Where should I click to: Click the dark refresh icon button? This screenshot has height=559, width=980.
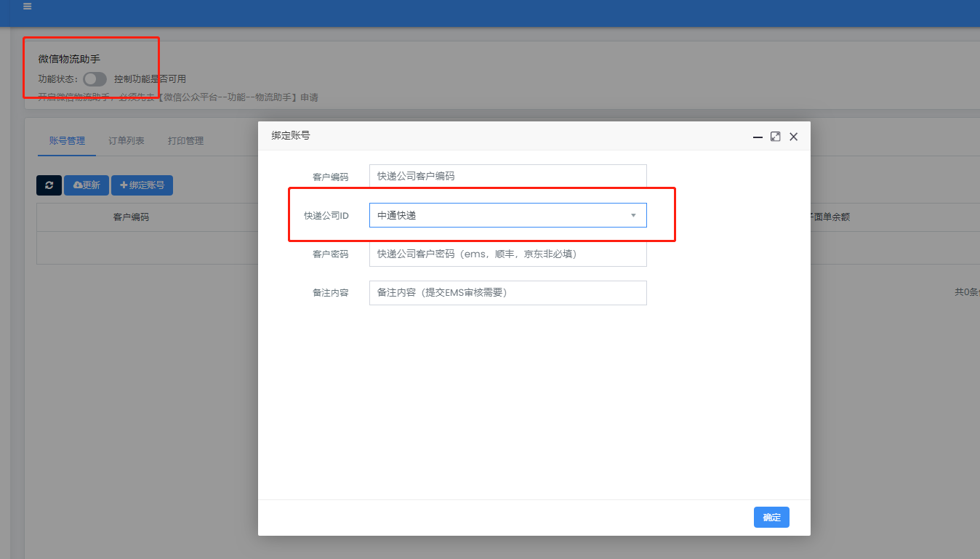click(x=49, y=185)
